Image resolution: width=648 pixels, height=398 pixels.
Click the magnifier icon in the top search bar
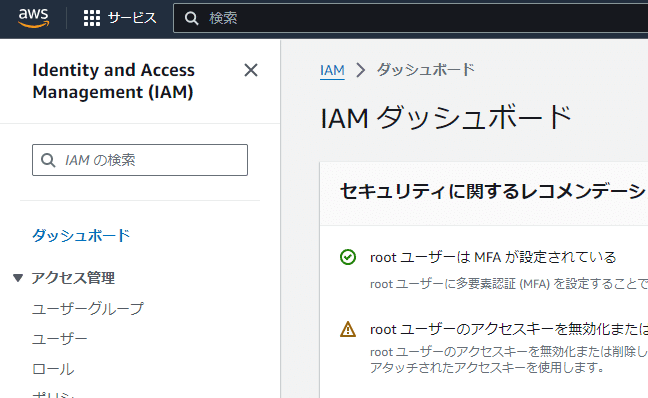tap(191, 18)
